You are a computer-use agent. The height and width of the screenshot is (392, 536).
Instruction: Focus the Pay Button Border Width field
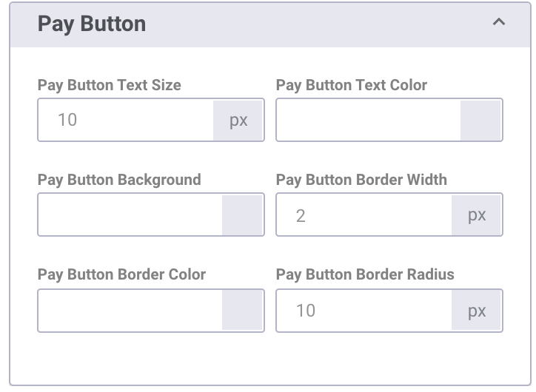tap(364, 214)
